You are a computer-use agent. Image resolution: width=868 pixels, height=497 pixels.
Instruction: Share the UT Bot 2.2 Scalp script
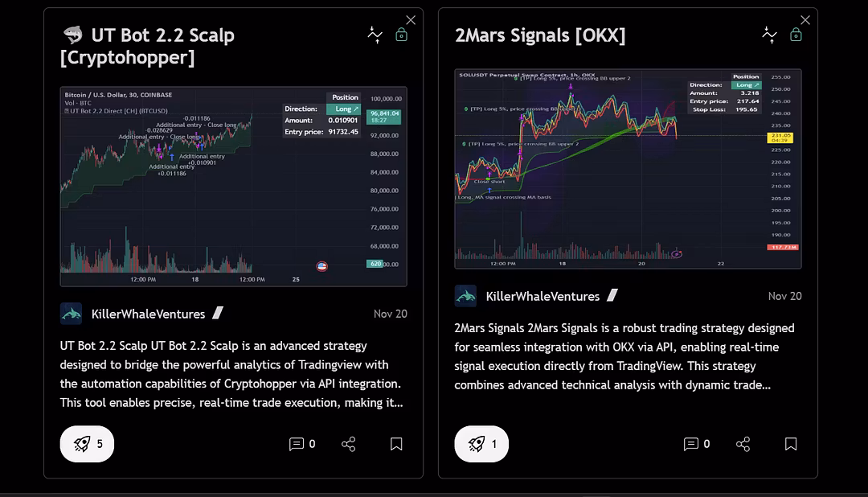pyautogui.click(x=349, y=444)
